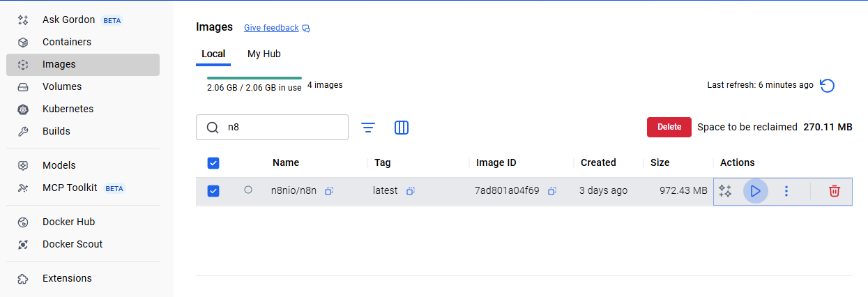This screenshot has width=868, height=297.
Task: Delete n8nio/n8n with trash icon
Action: (835, 191)
